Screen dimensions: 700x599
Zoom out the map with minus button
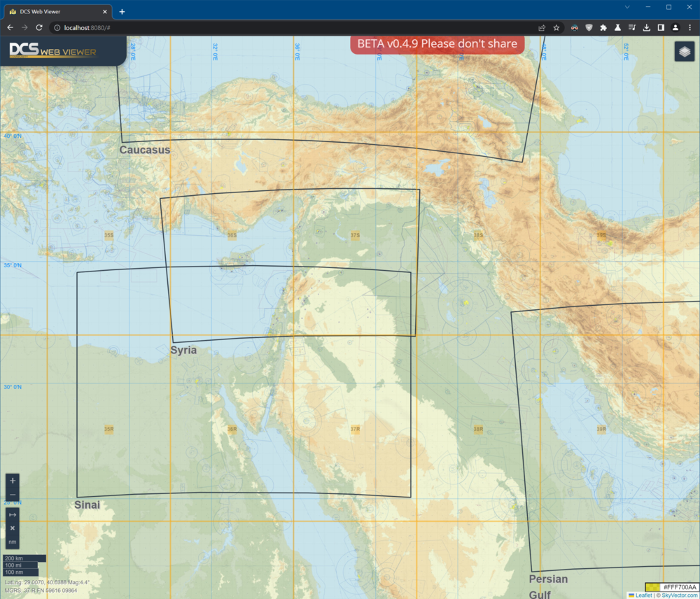pos(13,495)
